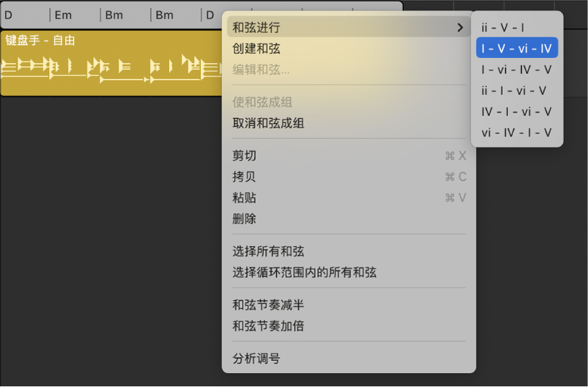Click 剪切 in the context menu
Image resolution: width=588 pixels, height=387 pixels.
tap(245, 156)
